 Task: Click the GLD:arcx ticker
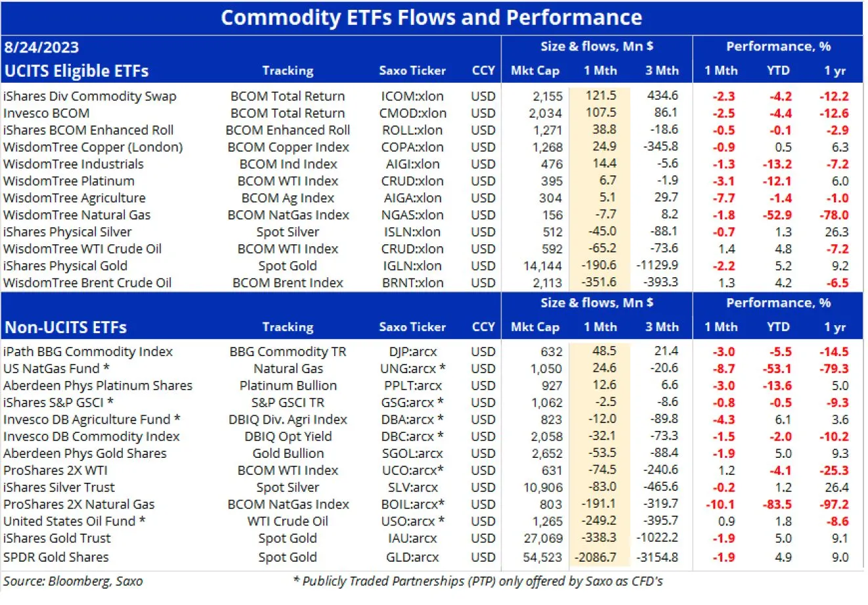(x=412, y=557)
